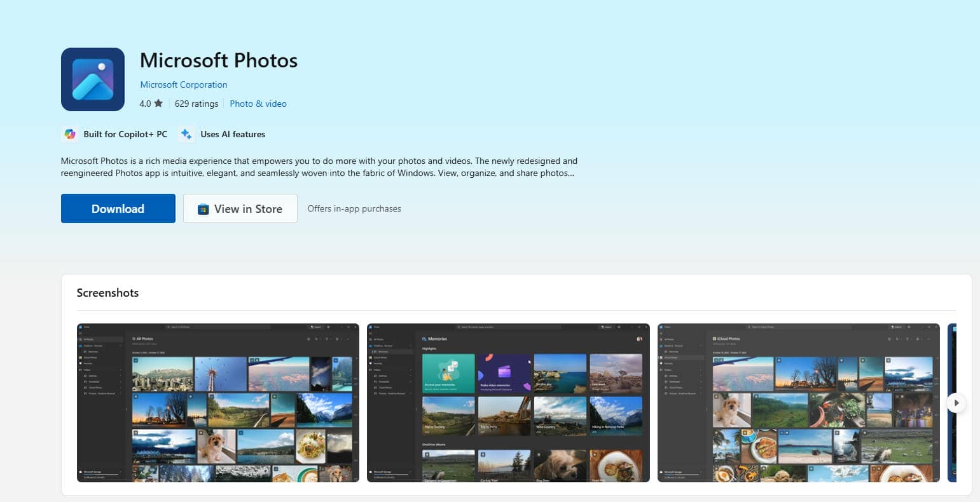Click the Screenshots section heading
Screen dimensions: 980x502
(x=107, y=293)
